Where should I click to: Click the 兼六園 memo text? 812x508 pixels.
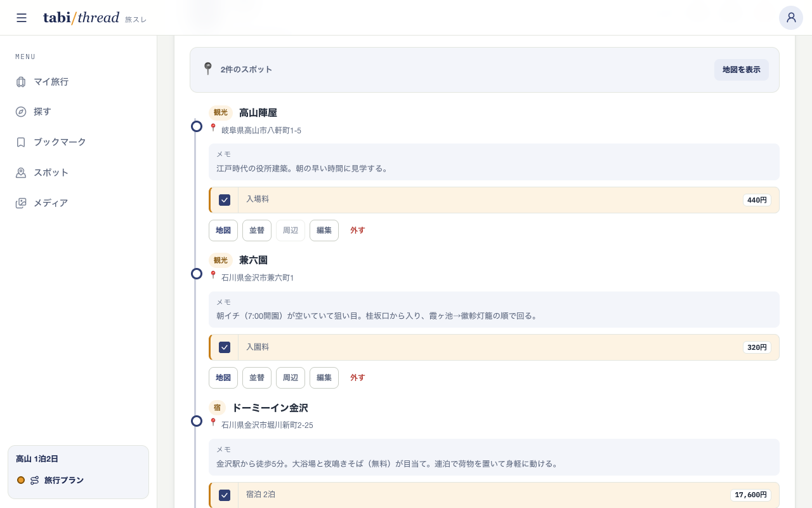tap(377, 316)
